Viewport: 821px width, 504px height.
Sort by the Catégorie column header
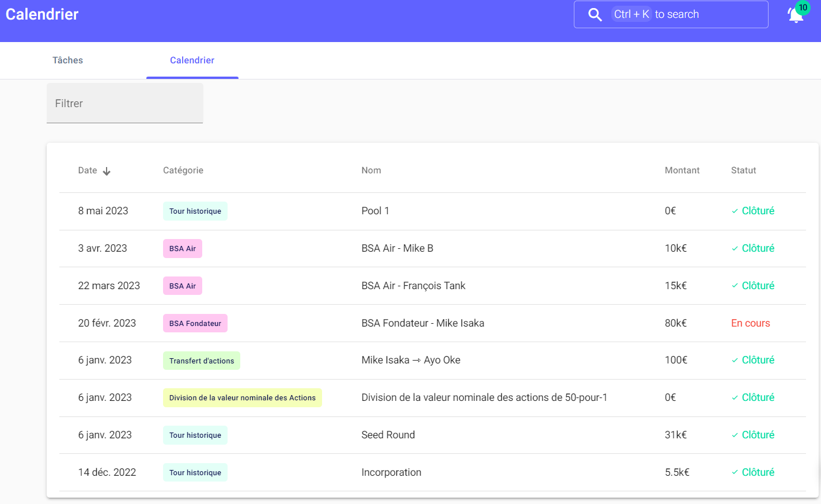click(183, 170)
